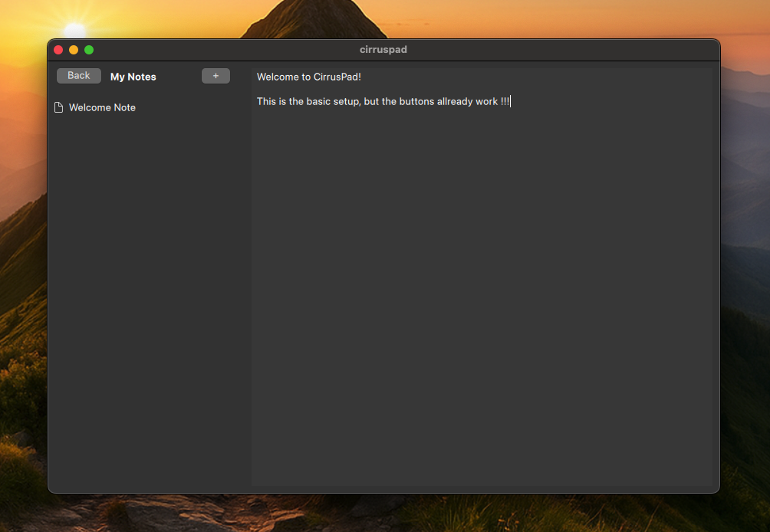The image size is (770, 532).
Task: Minimize window using yellow button
Action: coord(74,50)
